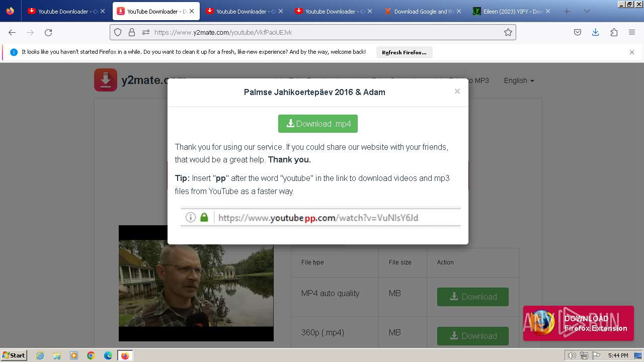Click the Firefox taskbar button

click(x=125, y=355)
